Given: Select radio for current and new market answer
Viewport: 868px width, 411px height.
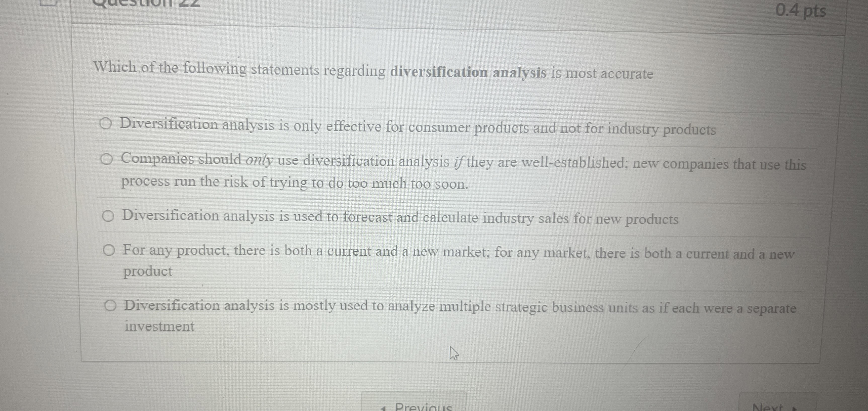Looking at the screenshot, I should [109, 250].
